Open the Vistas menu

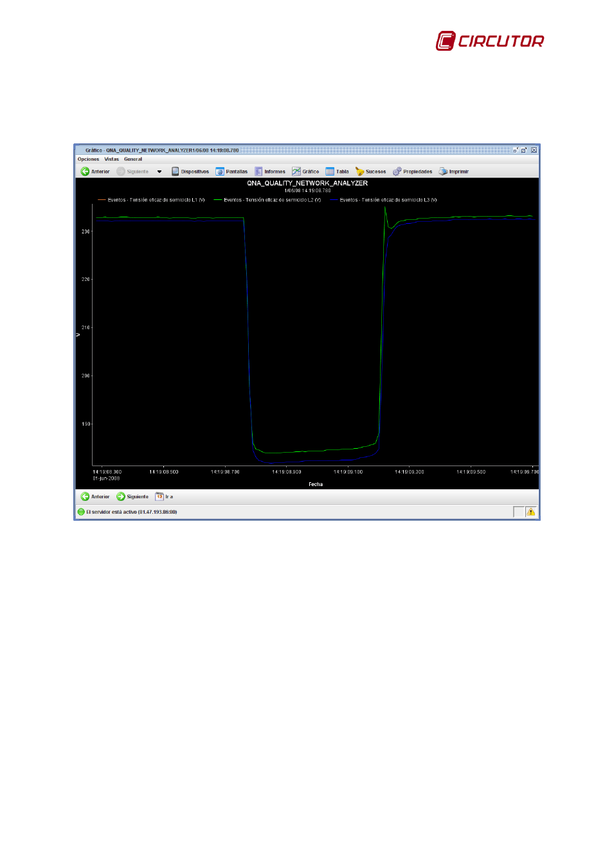[112, 159]
